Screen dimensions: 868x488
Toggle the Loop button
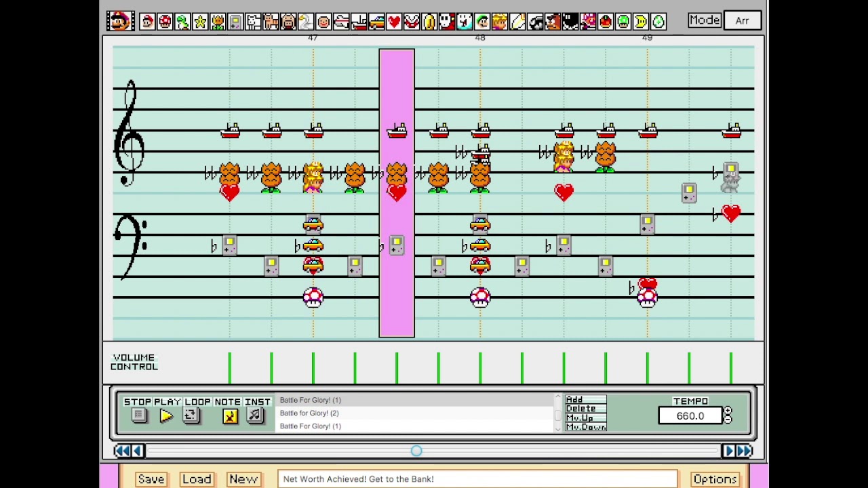click(x=191, y=415)
